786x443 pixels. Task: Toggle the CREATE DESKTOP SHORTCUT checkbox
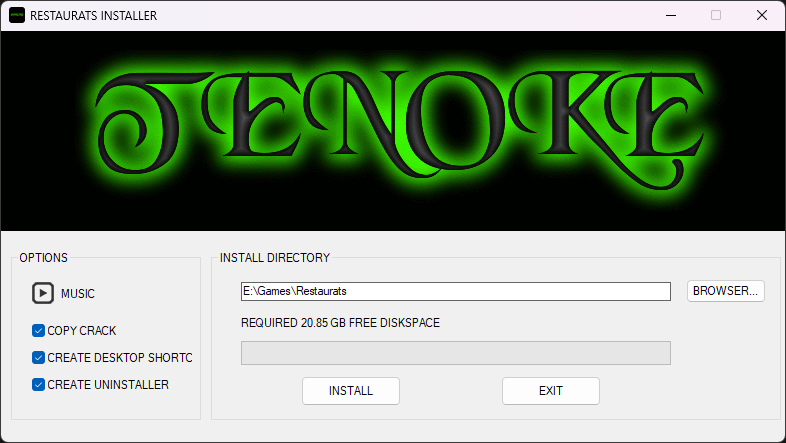point(38,357)
